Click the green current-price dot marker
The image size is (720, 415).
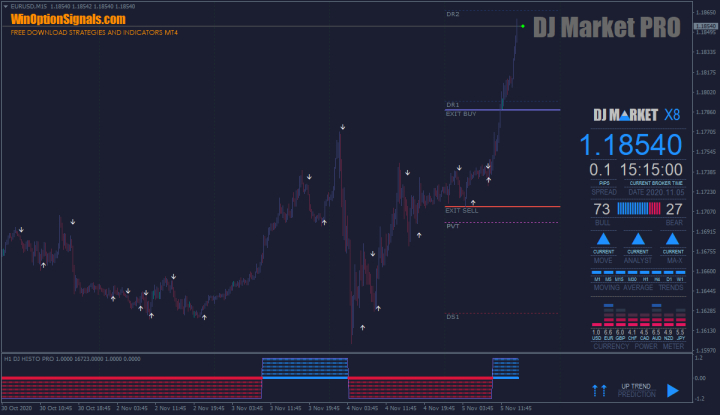pyautogui.click(x=523, y=26)
